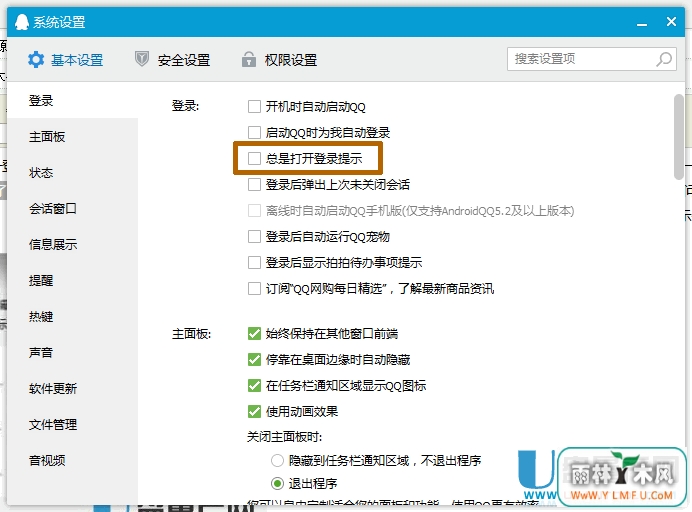Viewport: 692px width, 512px height.
Task: Switch to the 安全设置 tab
Action: point(173,60)
